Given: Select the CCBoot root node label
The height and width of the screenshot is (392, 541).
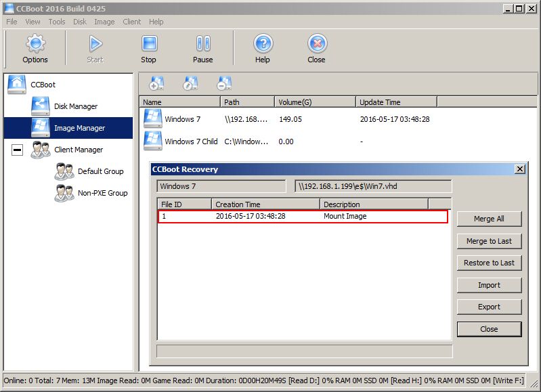Looking at the screenshot, I should 43,85.
